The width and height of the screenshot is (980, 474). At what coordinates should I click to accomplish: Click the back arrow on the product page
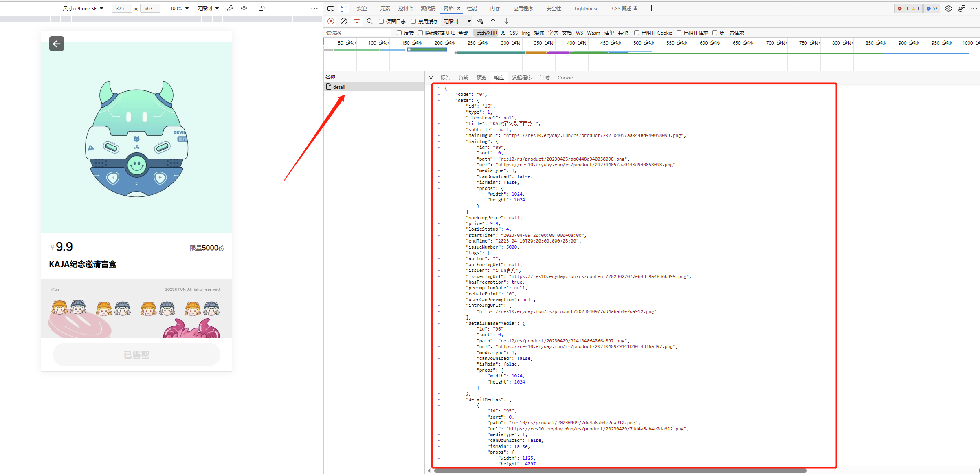pos(57,44)
